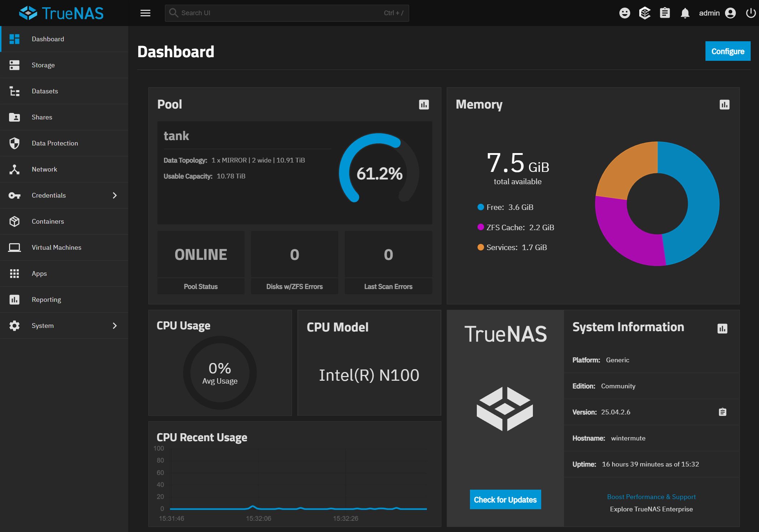
Task: Click the tank pool usage gauge
Action: point(379,173)
